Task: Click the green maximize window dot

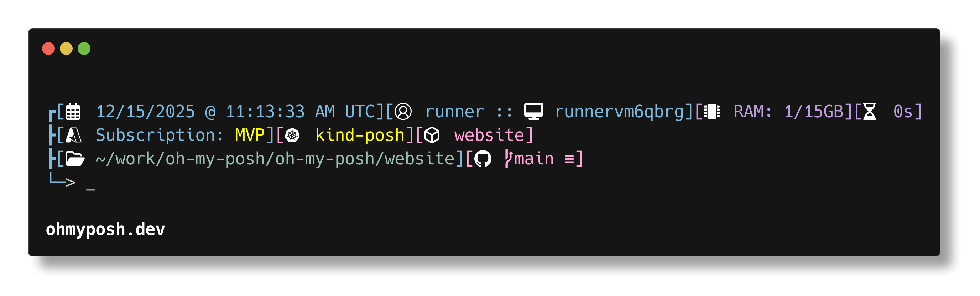Action: 84,49
